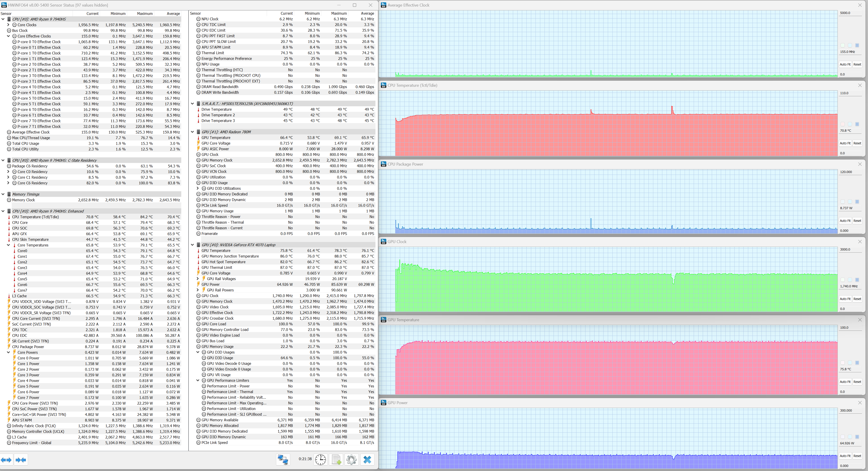Expand the GPU Rail Voltages row
This screenshot has height=471, width=868.
(x=198, y=279)
